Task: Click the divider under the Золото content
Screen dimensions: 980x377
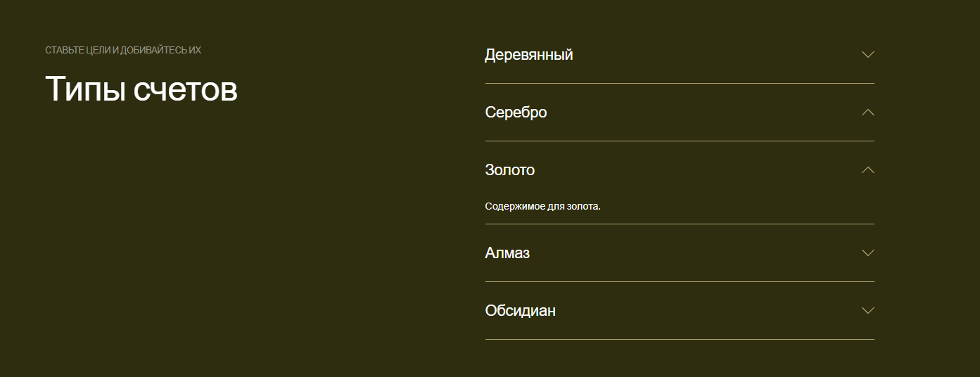Action: [x=680, y=224]
